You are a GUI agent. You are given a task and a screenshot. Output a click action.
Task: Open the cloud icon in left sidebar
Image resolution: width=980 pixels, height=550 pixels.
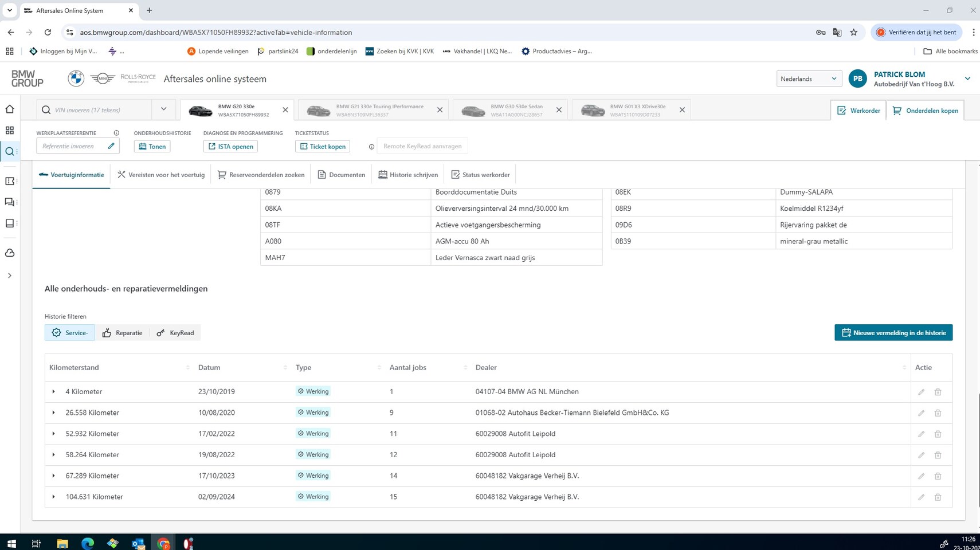pos(10,253)
